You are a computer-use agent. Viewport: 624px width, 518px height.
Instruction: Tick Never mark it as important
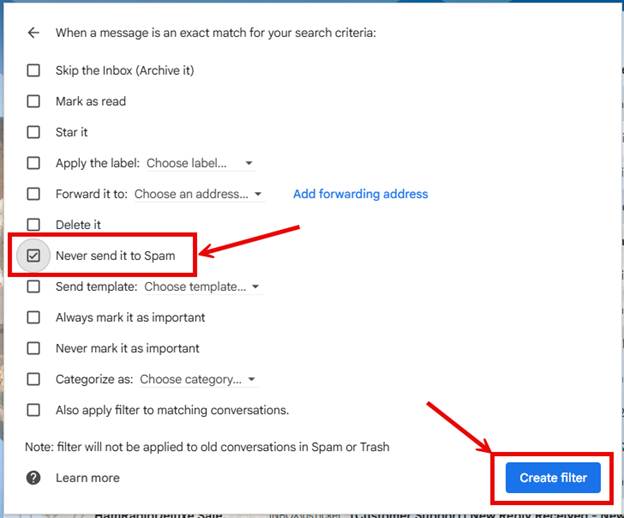(x=34, y=348)
